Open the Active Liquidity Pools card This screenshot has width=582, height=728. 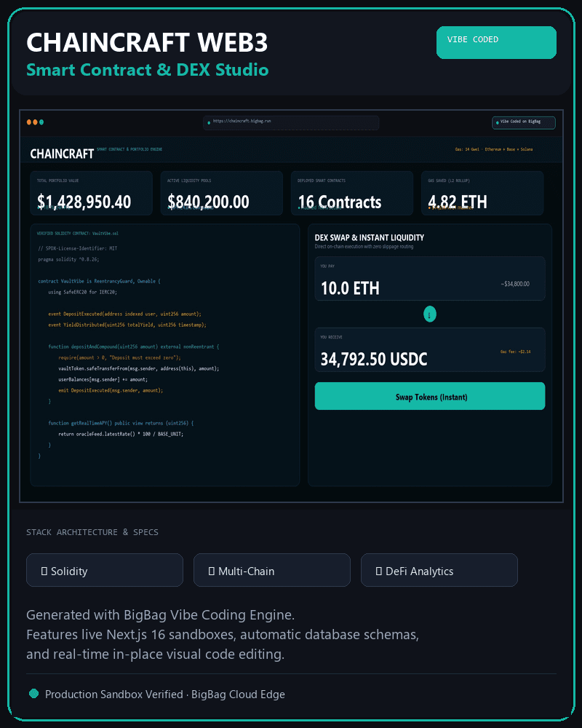pyautogui.click(x=221, y=193)
